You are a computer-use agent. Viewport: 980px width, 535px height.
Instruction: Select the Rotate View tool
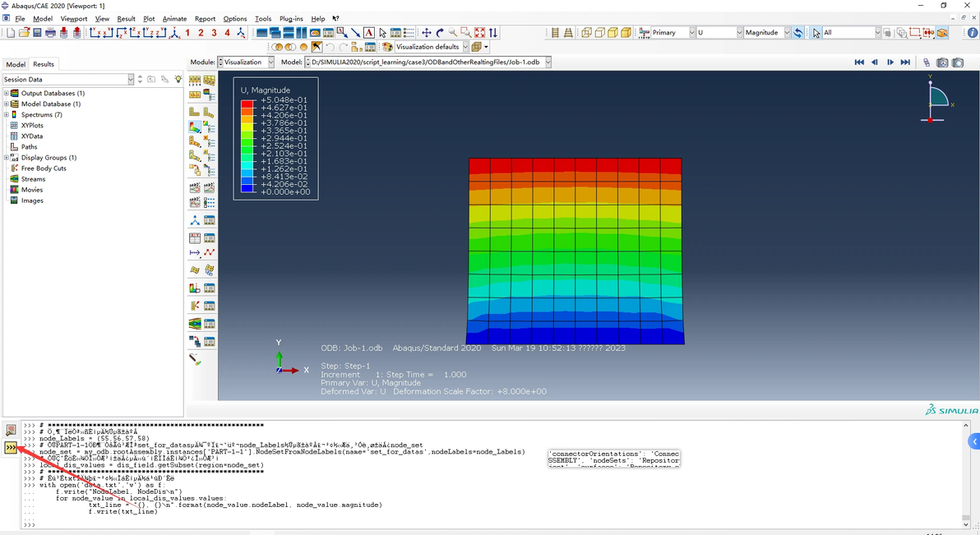point(440,33)
